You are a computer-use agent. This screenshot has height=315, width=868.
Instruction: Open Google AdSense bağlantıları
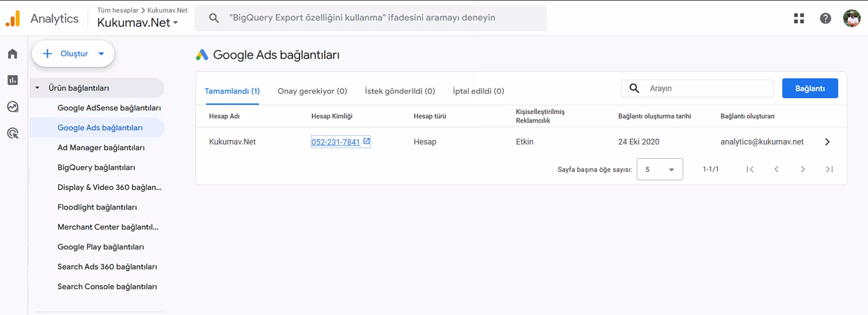tap(109, 108)
